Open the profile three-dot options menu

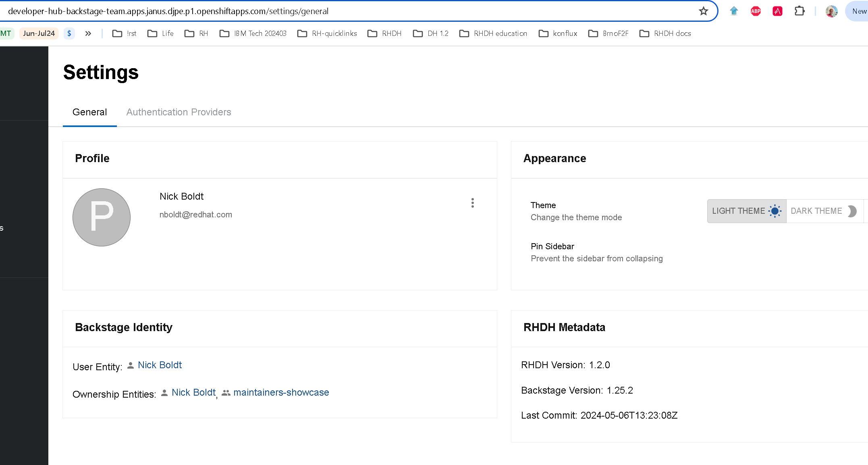tap(472, 203)
